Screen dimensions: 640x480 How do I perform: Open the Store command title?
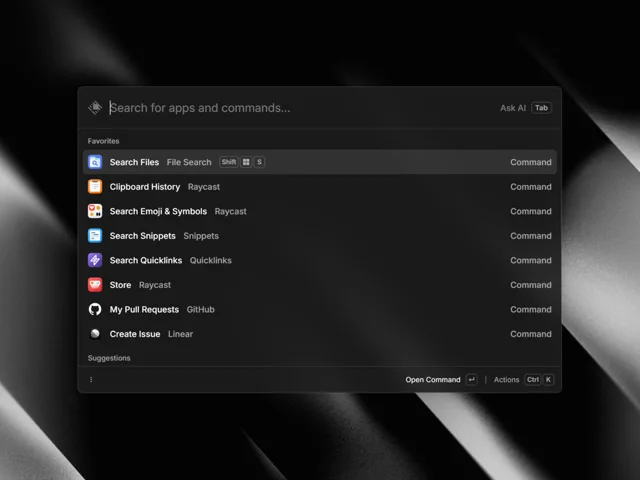click(120, 285)
